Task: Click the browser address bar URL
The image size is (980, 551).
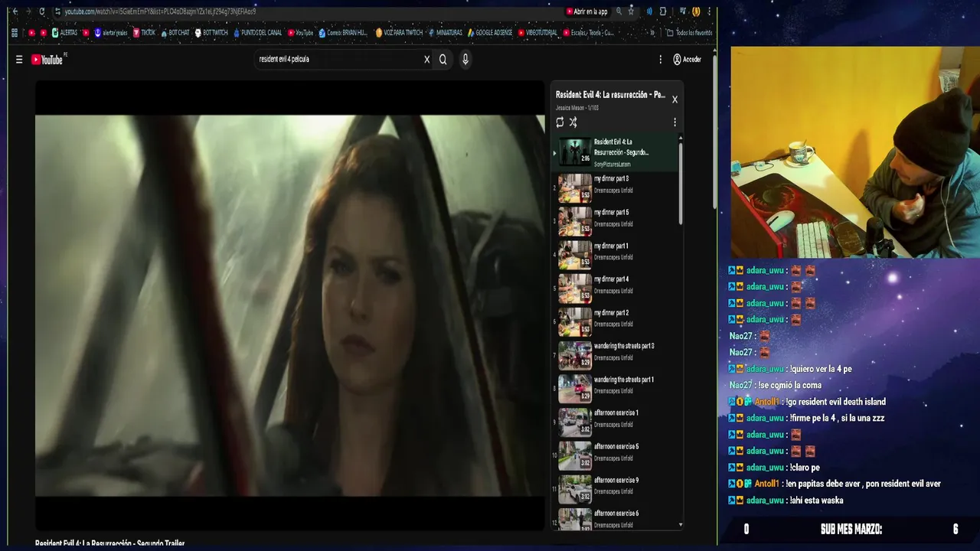Action: 160,11
